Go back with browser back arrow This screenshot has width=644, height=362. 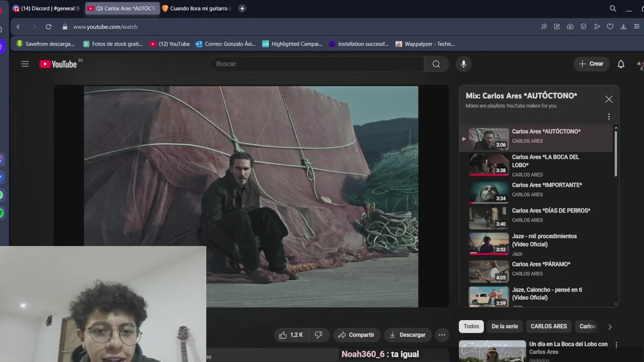click(x=18, y=27)
